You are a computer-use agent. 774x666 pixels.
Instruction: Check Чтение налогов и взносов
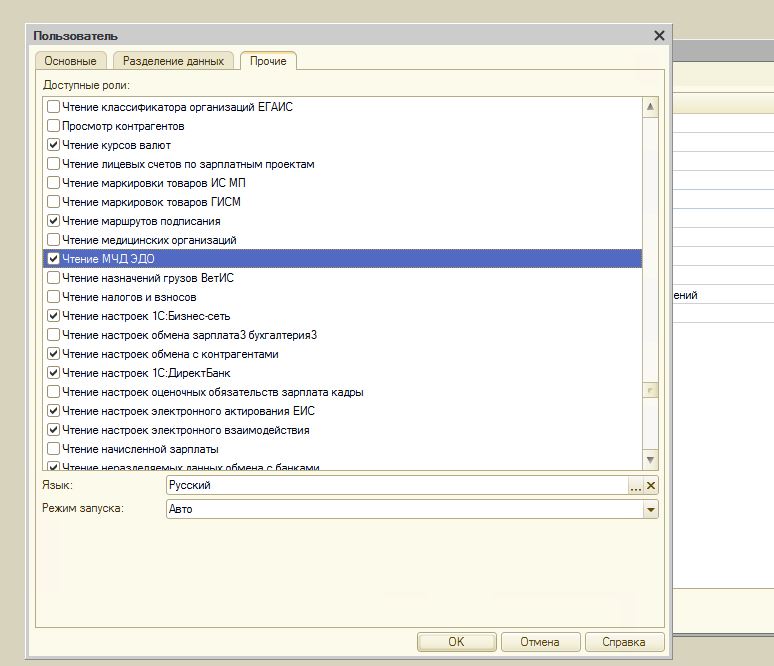click(53, 297)
